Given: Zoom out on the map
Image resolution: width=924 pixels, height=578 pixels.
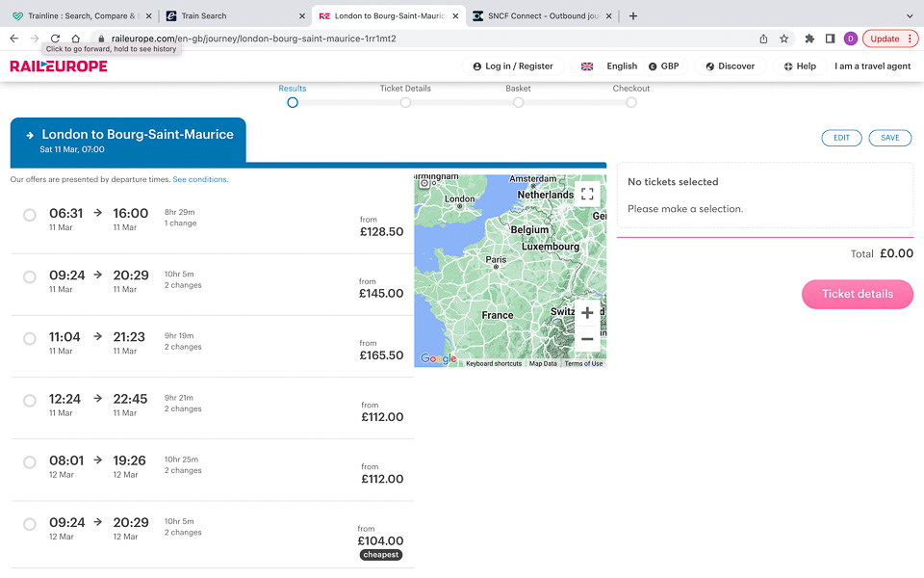Looking at the screenshot, I should pyautogui.click(x=587, y=339).
